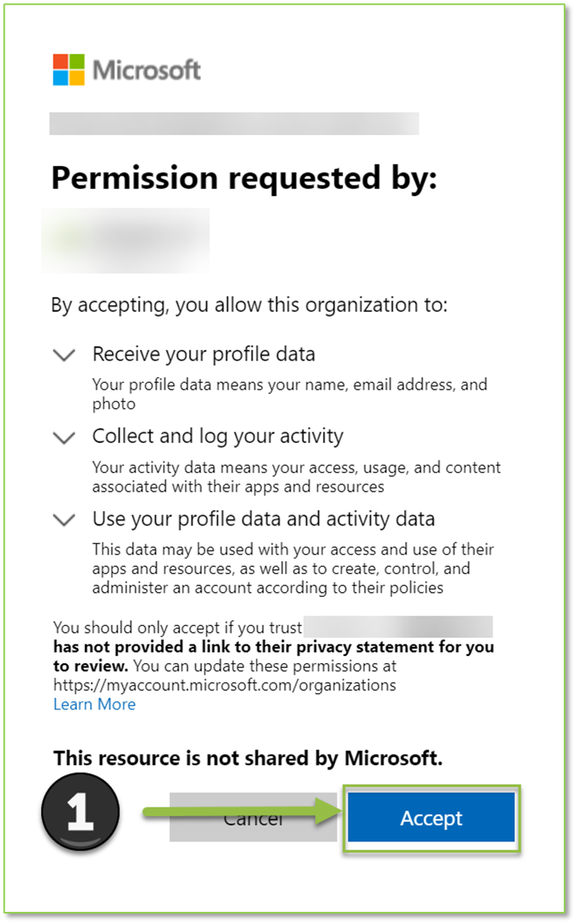The width and height of the screenshot is (576, 924).
Task: Open the Learn More link
Action: (x=94, y=704)
